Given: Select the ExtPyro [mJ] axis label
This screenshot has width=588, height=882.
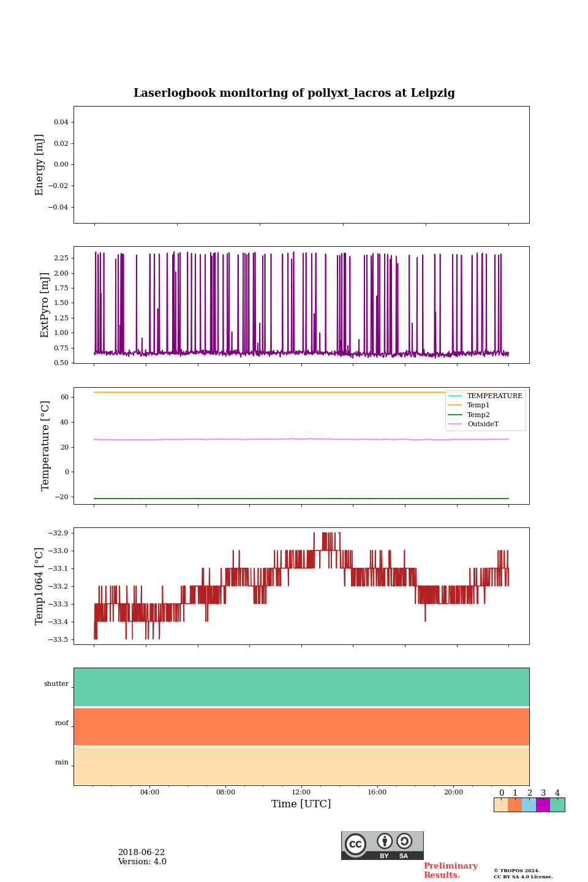Looking at the screenshot, I should [x=44, y=305].
